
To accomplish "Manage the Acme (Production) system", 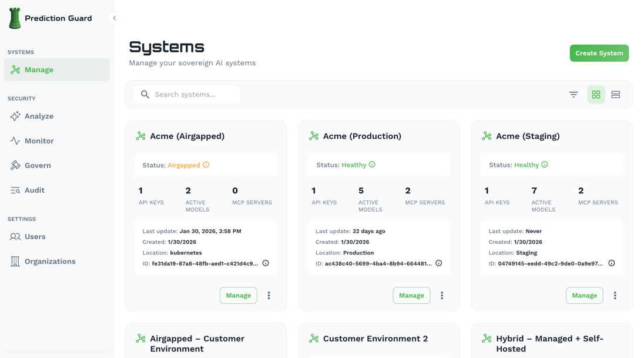I will [x=411, y=296].
